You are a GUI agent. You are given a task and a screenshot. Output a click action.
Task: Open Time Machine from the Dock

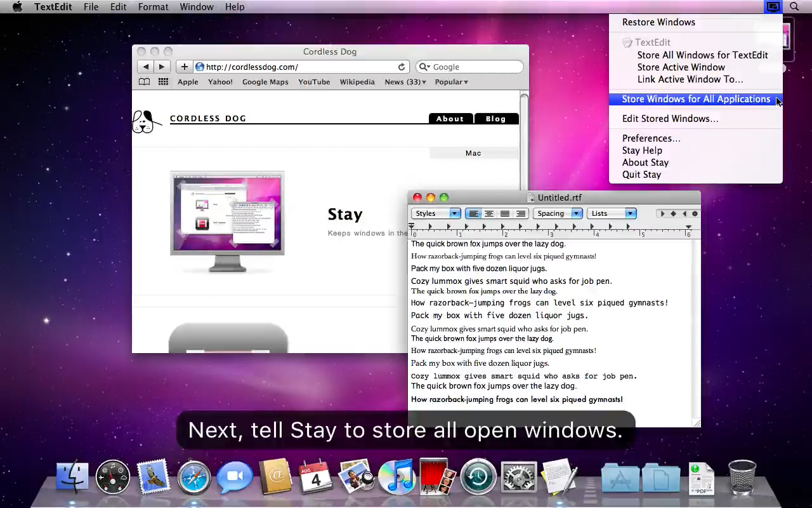[478, 476]
